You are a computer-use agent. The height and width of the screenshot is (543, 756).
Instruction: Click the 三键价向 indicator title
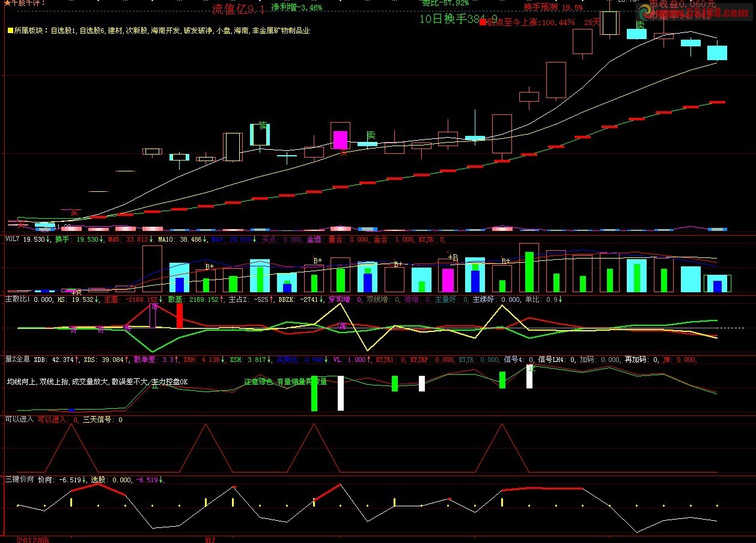pyautogui.click(x=19, y=480)
